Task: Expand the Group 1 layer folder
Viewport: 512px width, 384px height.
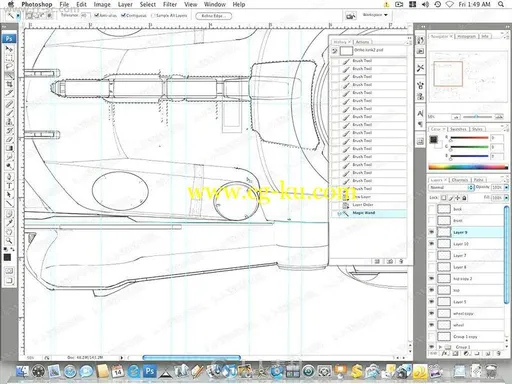Action: click(x=440, y=347)
